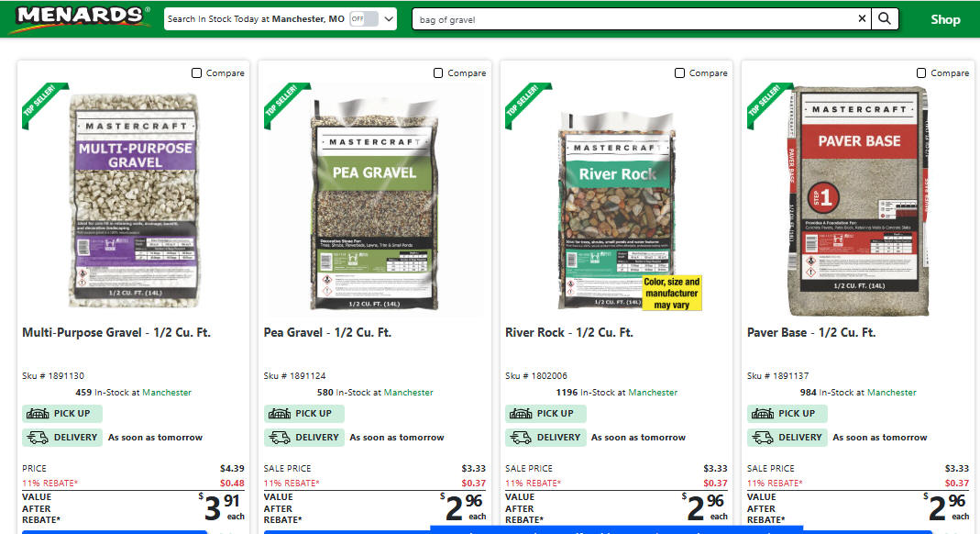Check Compare for Multi-Purpose Gravel
The height and width of the screenshot is (534, 980).
pyautogui.click(x=196, y=73)
